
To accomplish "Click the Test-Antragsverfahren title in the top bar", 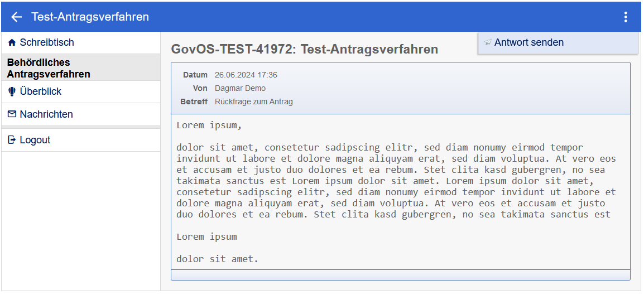I will [90, 17].
